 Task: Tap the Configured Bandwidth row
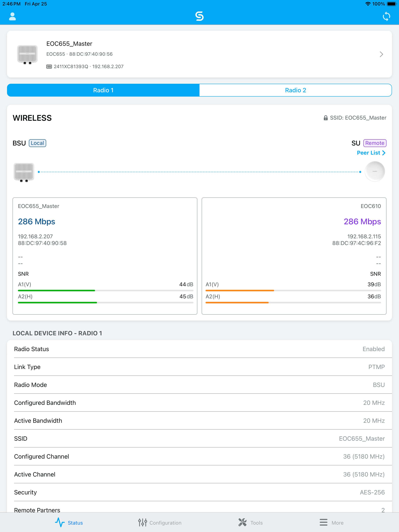(x=199, y=403)
